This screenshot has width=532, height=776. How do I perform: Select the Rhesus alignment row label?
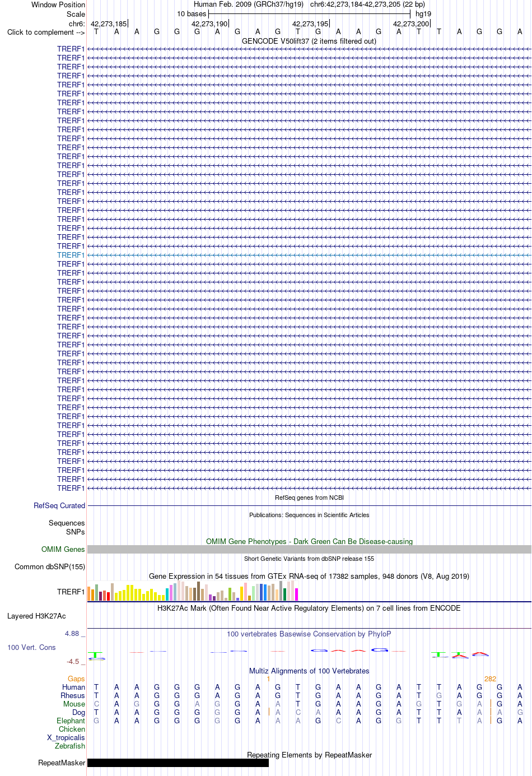[x=73, y=695]
